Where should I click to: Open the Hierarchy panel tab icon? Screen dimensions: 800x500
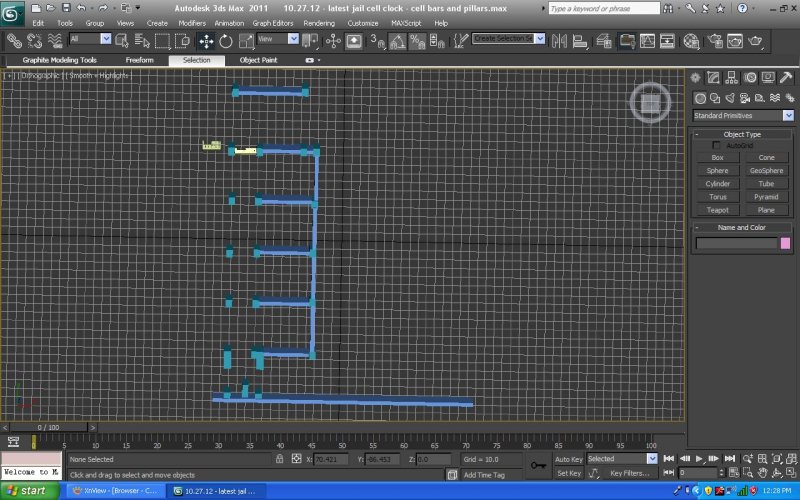pyautogui.click(x=732, y=78)
